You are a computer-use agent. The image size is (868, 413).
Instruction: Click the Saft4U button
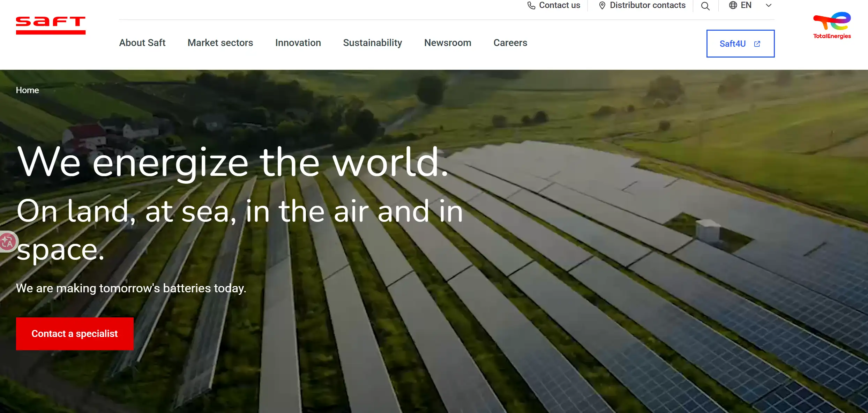pyautogui.click(x=733, y=44)
